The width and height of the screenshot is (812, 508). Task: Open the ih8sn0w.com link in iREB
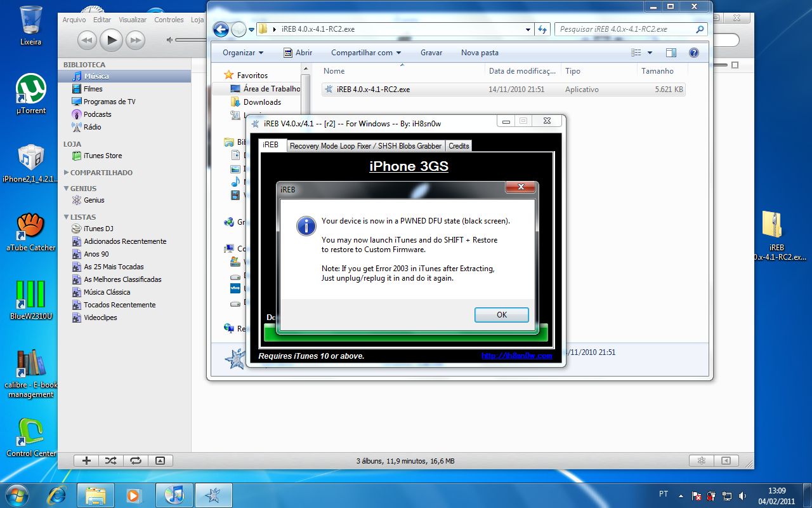point(516,356)
